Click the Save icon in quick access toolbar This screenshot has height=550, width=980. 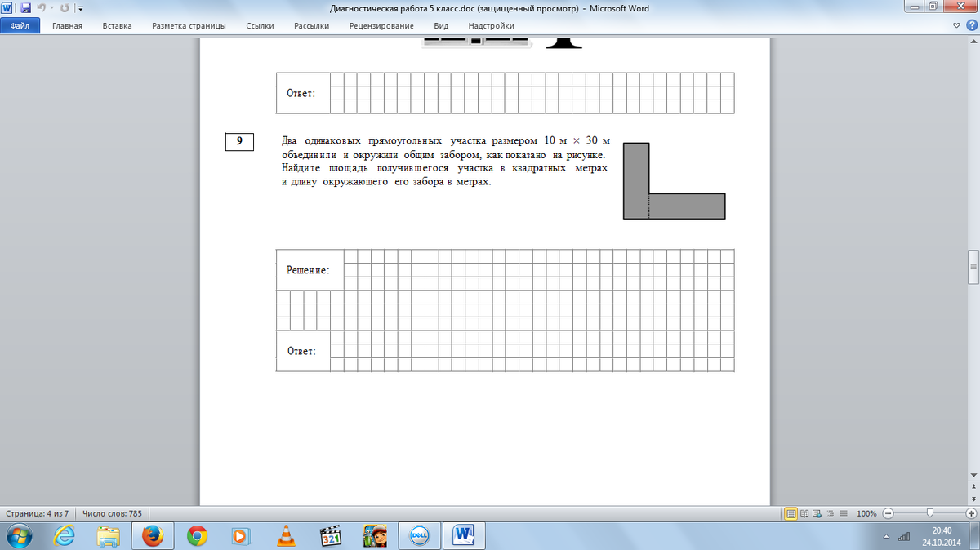click(25, 8)
